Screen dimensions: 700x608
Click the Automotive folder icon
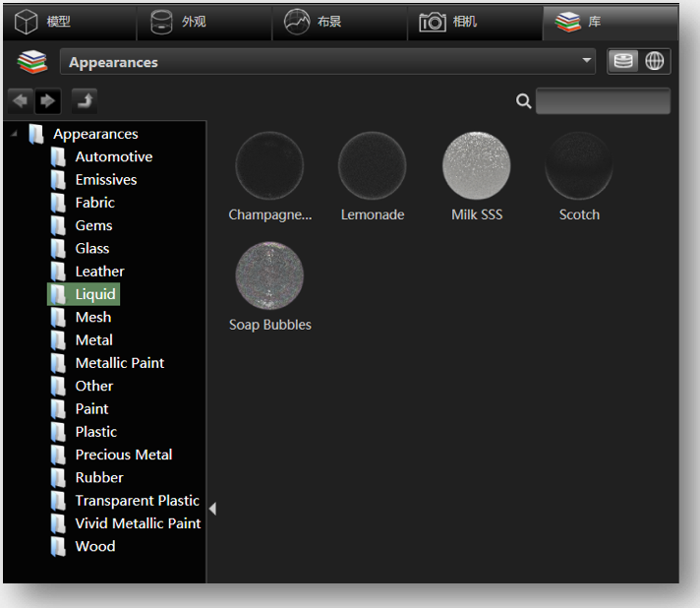click(58, 157)
